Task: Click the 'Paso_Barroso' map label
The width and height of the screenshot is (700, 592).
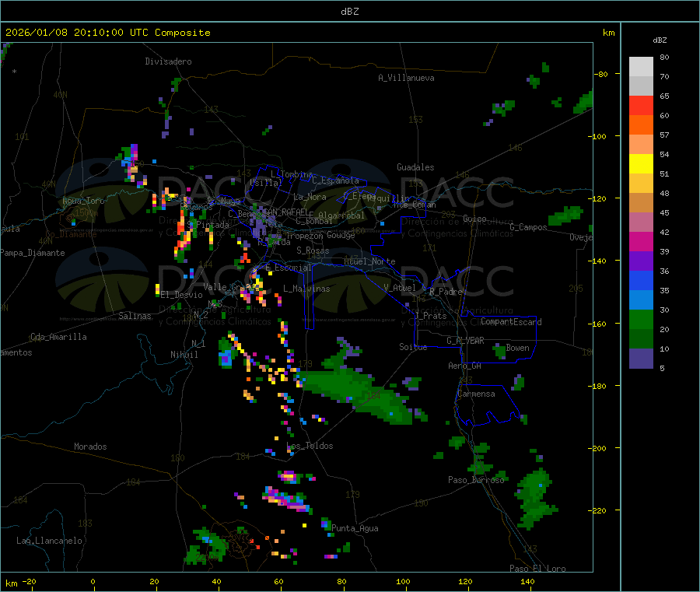Action: click(476, 480)
